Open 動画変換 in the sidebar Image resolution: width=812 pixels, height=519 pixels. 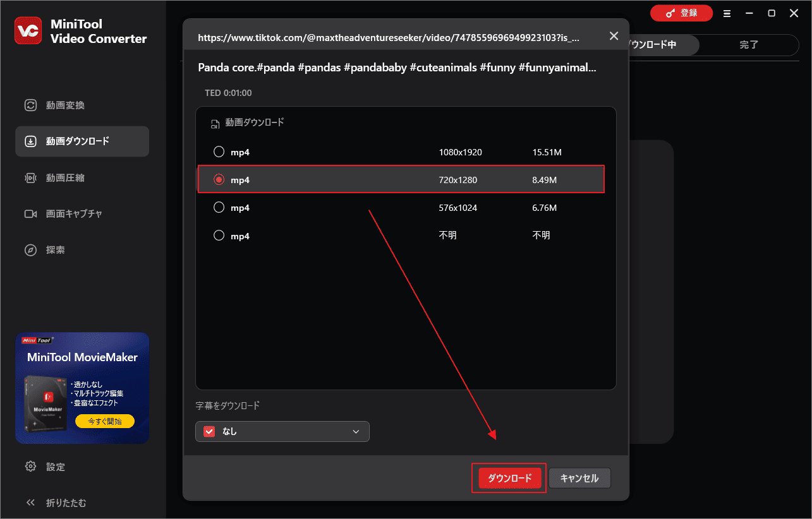click(x=82, y=105)
